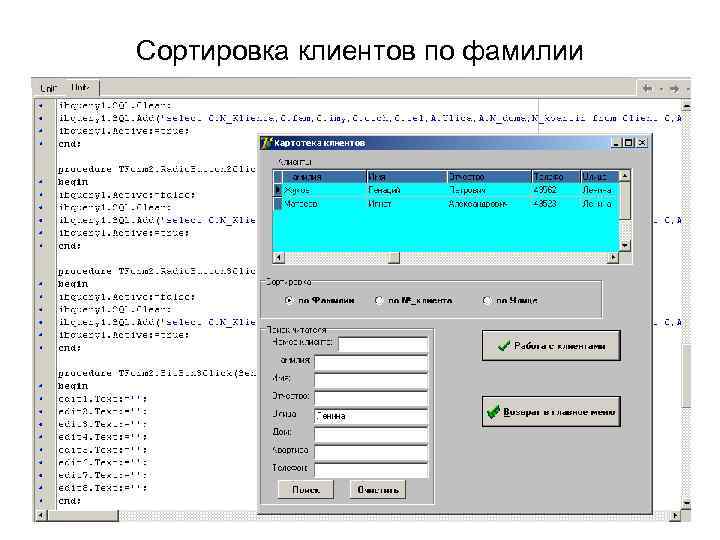The width and height of the screenshot is (720, 540).
Task: Click the Номер клиента input field
Action: 383,344
